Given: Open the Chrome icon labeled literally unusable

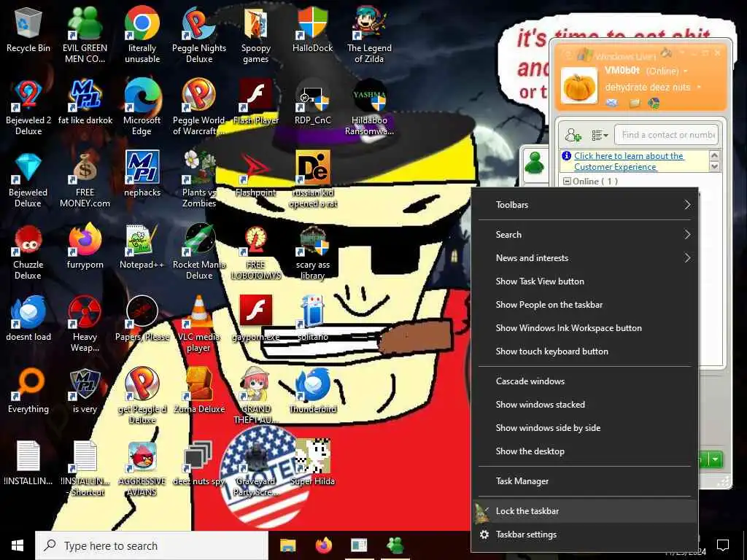Looking at the screenshot, I should pyautogui.click(x=142, y=35).
